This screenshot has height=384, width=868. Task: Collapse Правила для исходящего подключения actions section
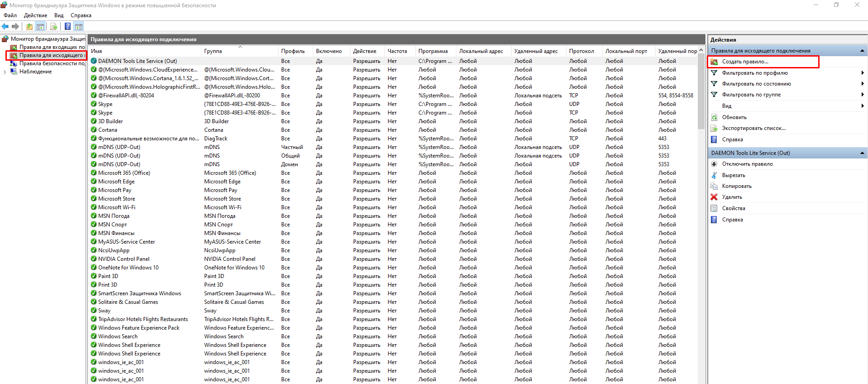862,51
